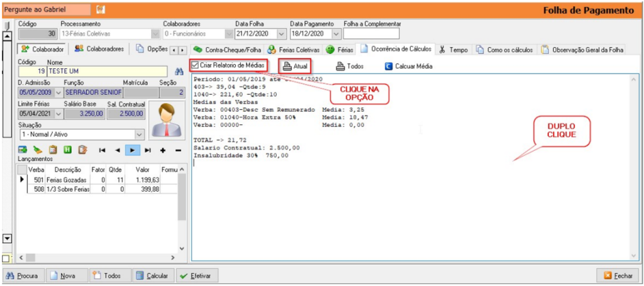Image resolution: width=644 pixels, height=286 pixels.
Task: Open the Colaboradores dropdown in header
Action: [229, 34]
